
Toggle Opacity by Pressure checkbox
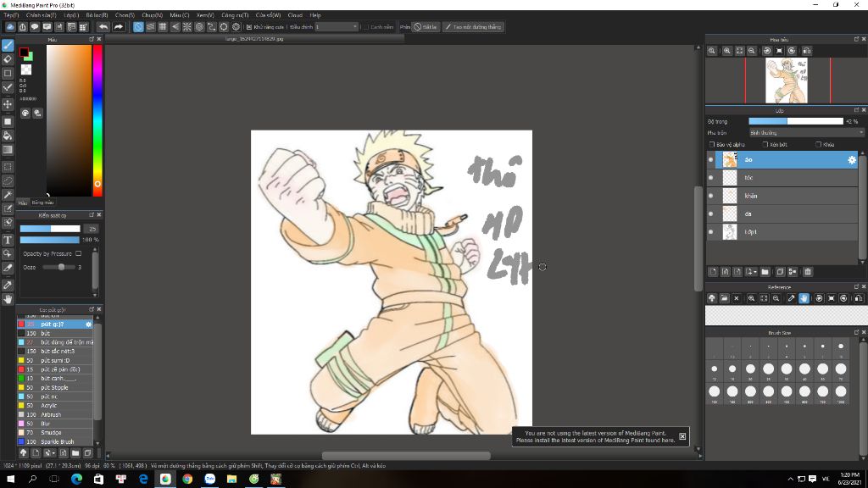click(x=79, y=253)
